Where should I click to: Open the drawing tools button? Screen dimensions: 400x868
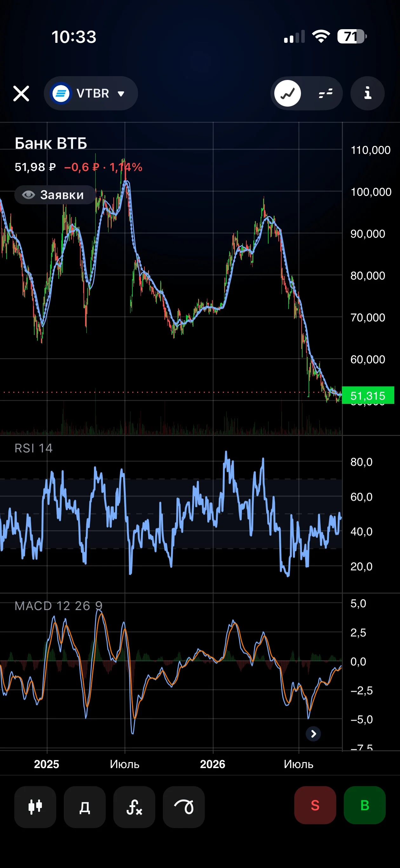coord(184,807)
